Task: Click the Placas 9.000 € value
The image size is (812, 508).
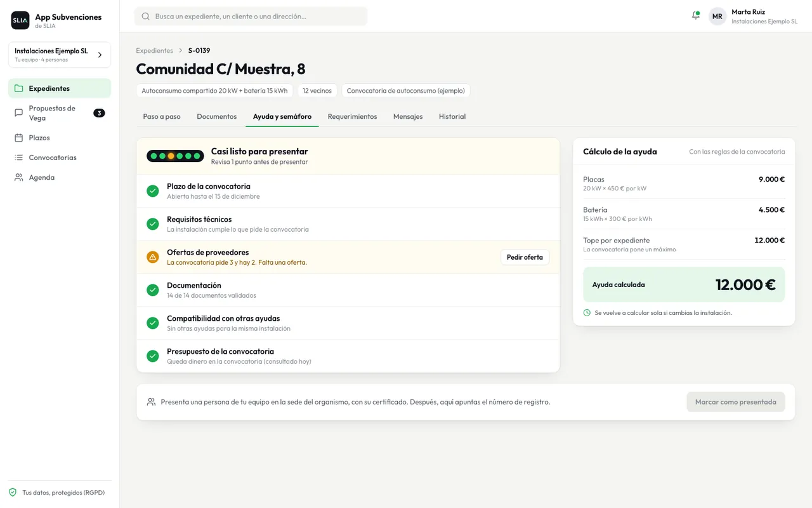Action: [771, 180]
